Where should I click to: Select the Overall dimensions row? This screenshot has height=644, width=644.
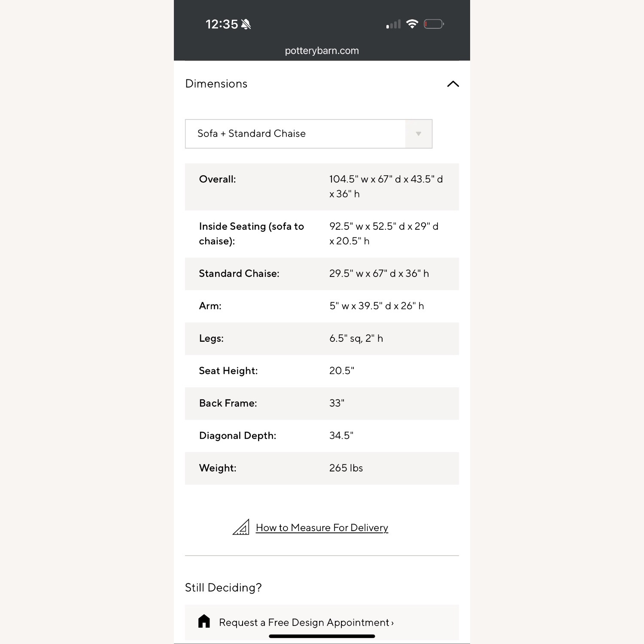[322, 187]
